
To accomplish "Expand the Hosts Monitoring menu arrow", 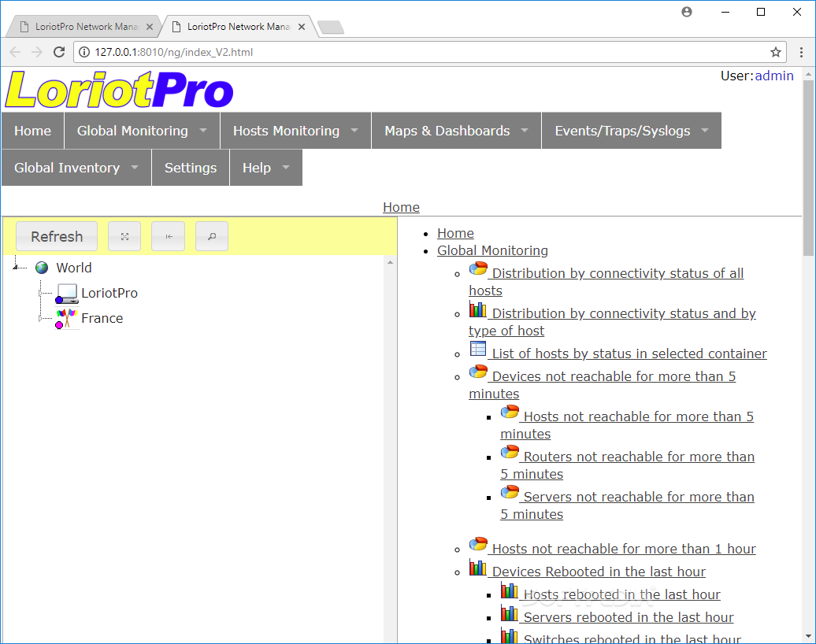I will pyautogui.click(x=354, y=131).
